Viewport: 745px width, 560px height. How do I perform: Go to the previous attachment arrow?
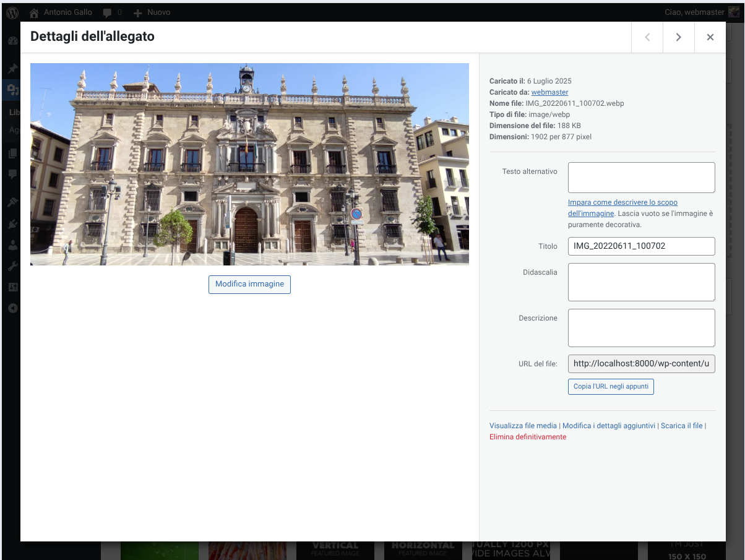pos(647,37)
